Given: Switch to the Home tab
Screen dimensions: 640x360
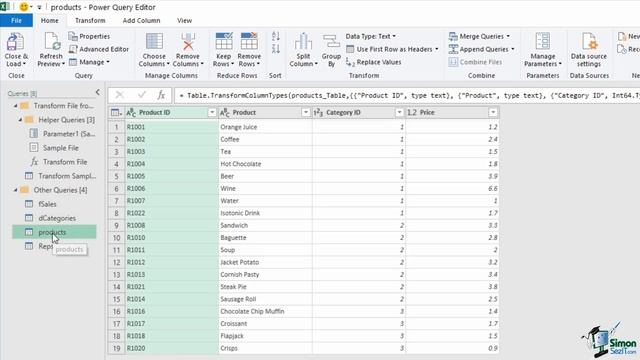Looking at the screenshot, I should [49, 20].
